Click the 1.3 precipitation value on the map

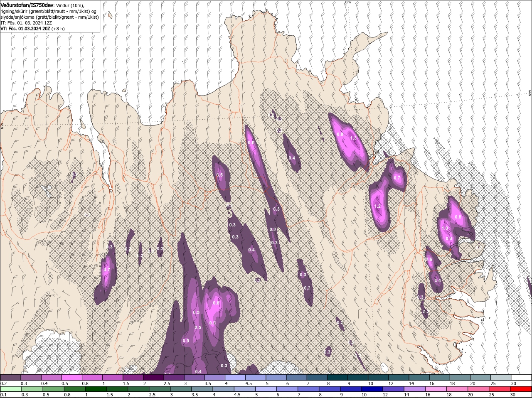click(x=354, y=138)
